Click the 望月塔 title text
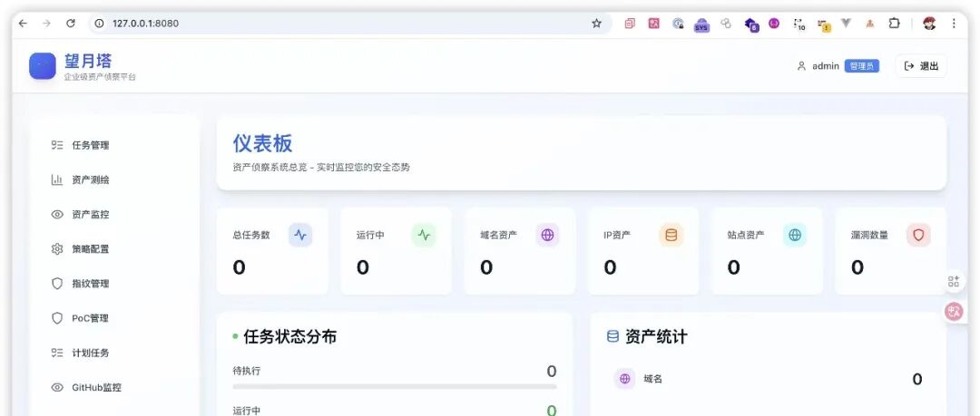This screenshot has width=980, height=416. point(88,61)
